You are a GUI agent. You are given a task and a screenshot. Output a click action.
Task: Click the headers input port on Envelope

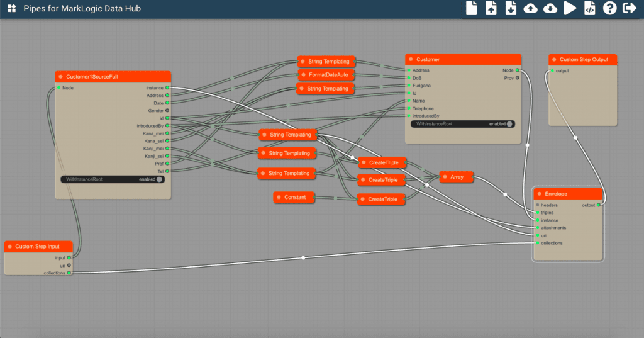point(537,205)
